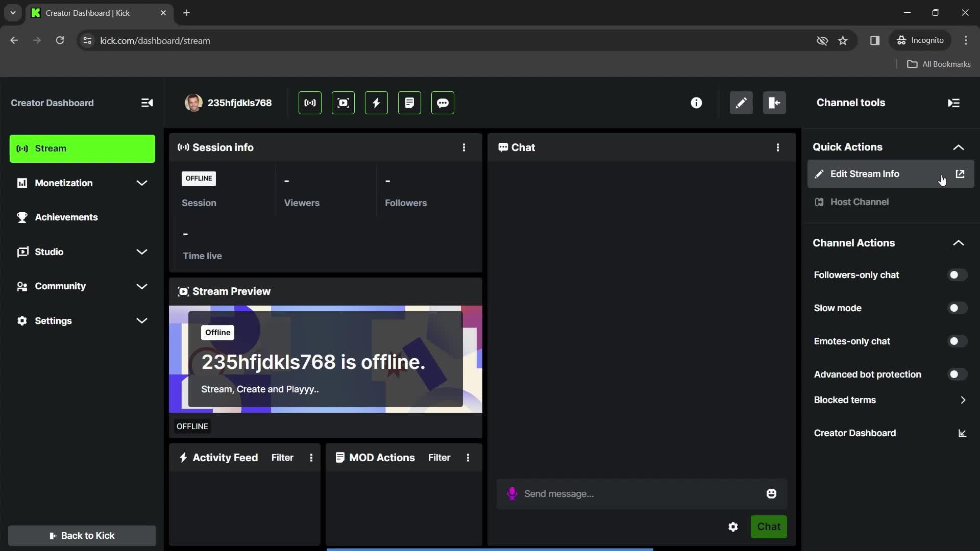The image size is (980, 551).
Task: Click the lightning bolt quick actions icon
Action: 376,102
